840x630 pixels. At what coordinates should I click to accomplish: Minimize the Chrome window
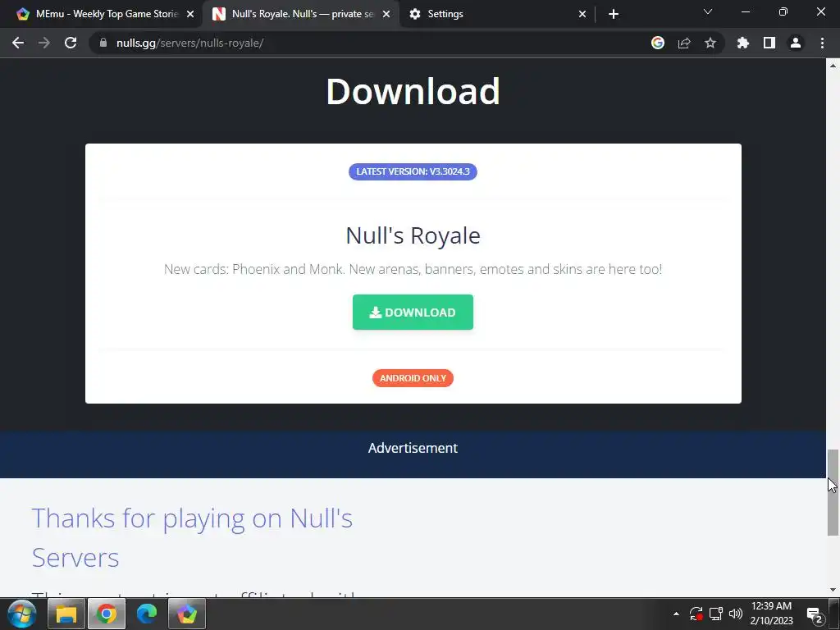point(745,11)
